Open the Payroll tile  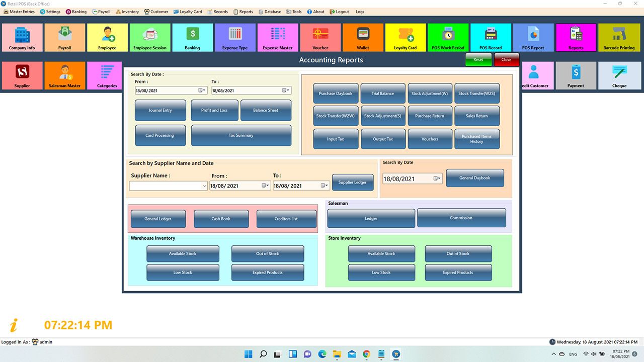(x=64, y=38)
